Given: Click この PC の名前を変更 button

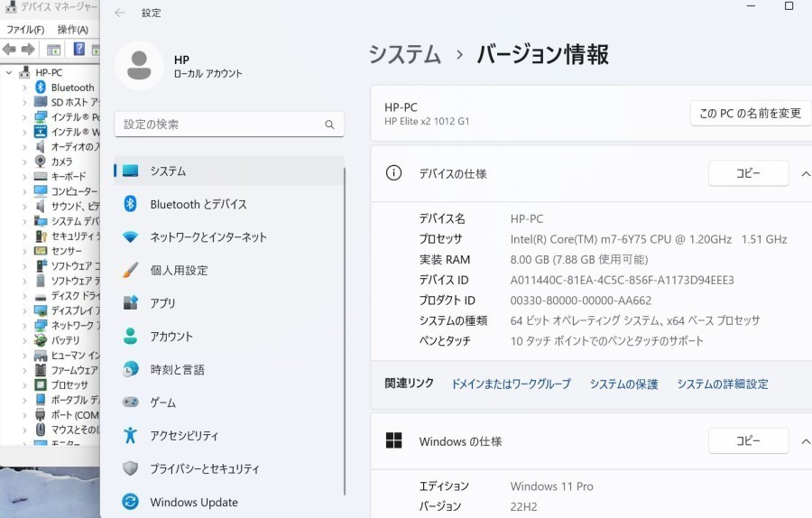Looking at the screenshot, I should tap(751, 113).
